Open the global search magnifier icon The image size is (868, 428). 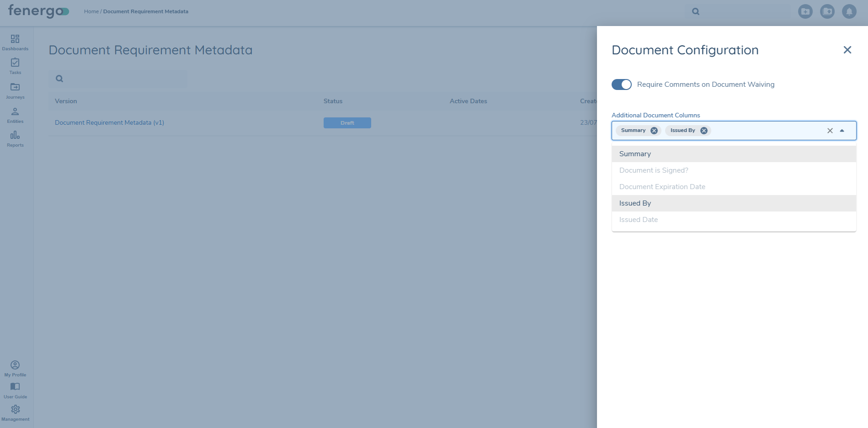[x=695, y=11]
